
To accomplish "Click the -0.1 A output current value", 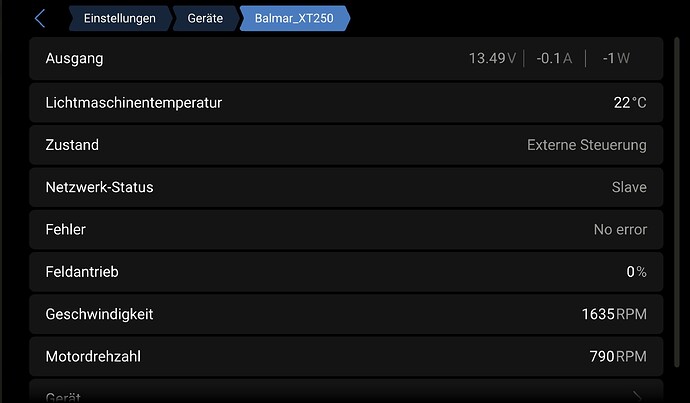I will point(554,59).
